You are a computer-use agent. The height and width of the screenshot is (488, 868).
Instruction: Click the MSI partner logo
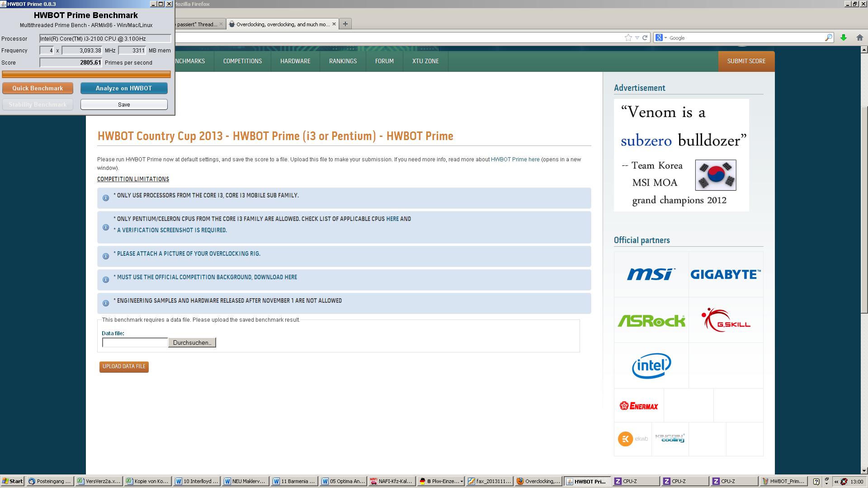(x=651, y=274)
